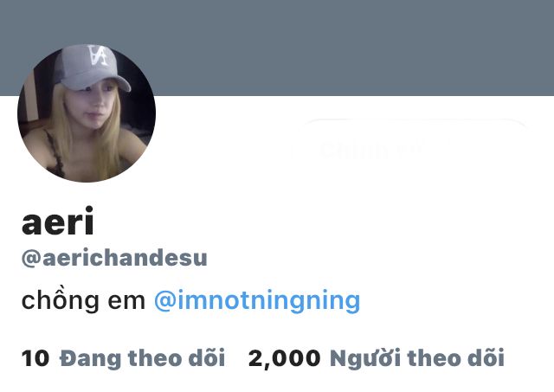
Task: Click the @ symbol of the aerichandesu handle
Action: pyautogui.click(x=32, y=259)
